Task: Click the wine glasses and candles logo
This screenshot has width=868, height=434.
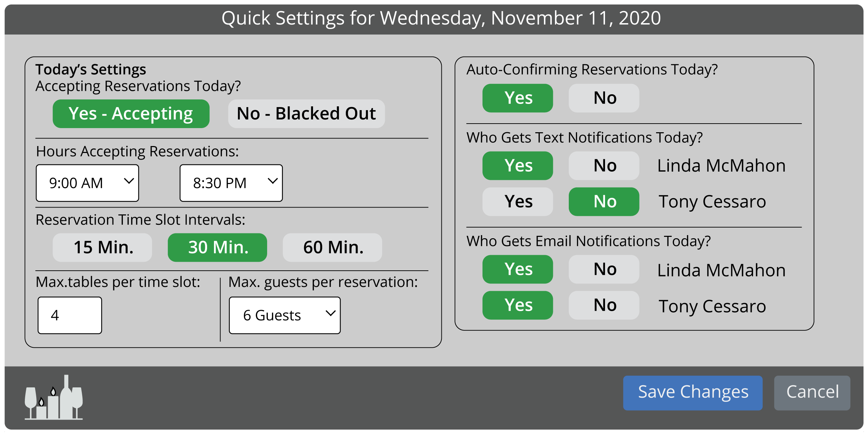Action: (53, 398)
